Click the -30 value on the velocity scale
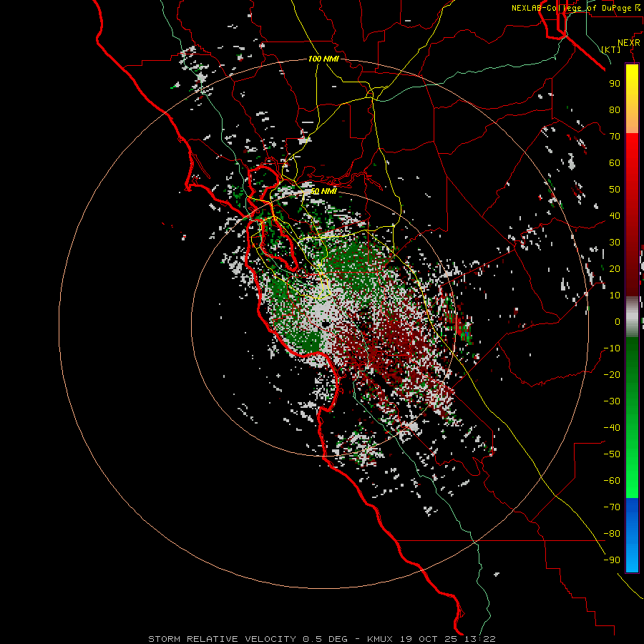Image resolution: width=644 pixels, height=644 pixels. coord(612,401)
